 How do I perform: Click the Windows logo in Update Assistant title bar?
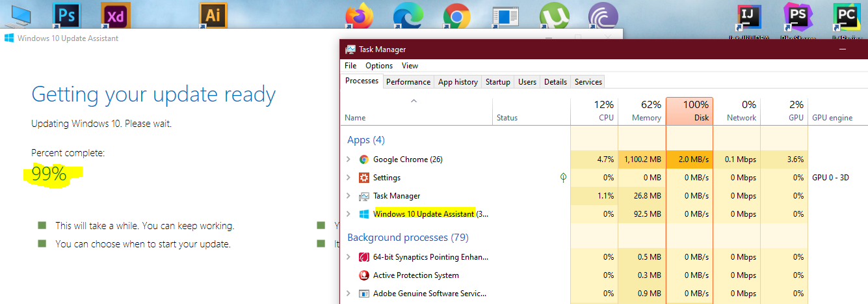tap(9, 38)
